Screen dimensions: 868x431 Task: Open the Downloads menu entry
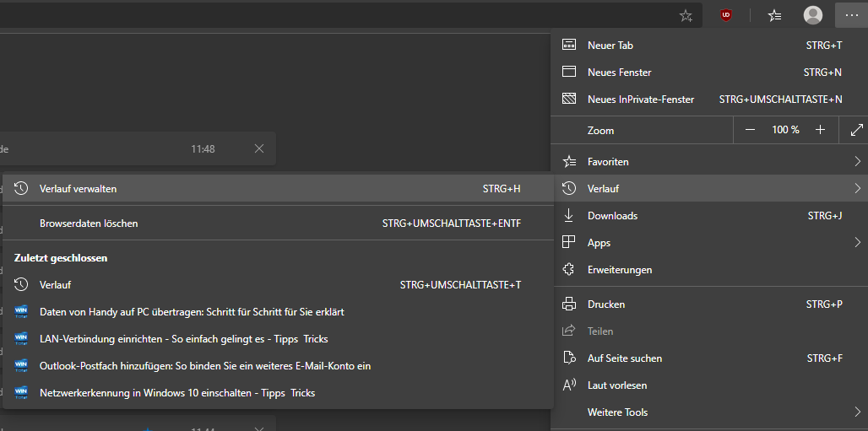click(612, 216)
